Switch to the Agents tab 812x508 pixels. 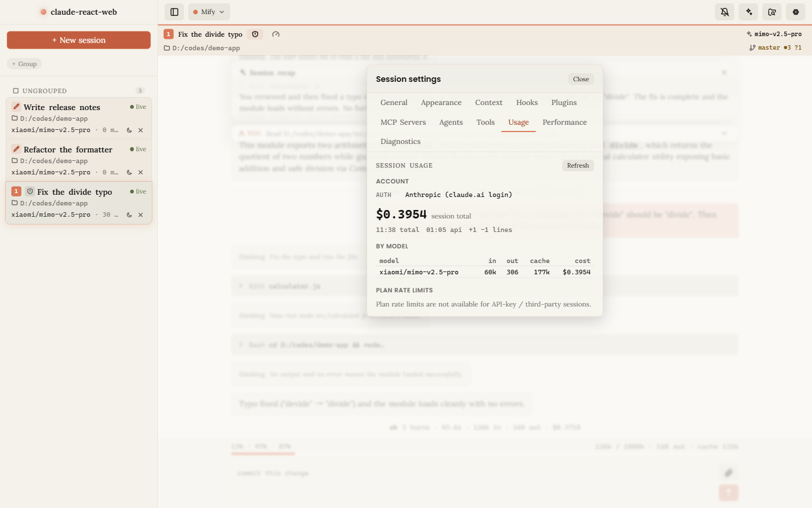[451, 122]
